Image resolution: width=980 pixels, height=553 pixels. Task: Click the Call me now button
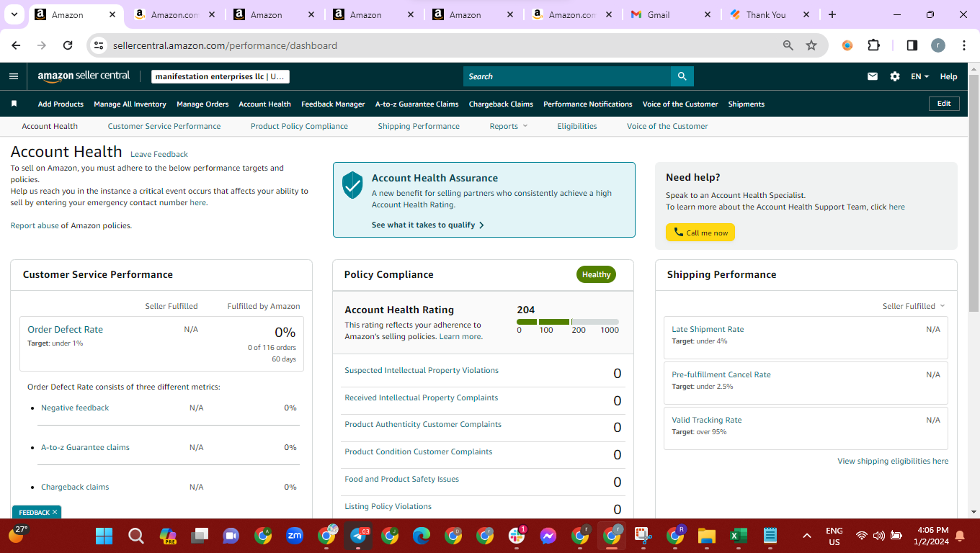click(x=700, y=233)
